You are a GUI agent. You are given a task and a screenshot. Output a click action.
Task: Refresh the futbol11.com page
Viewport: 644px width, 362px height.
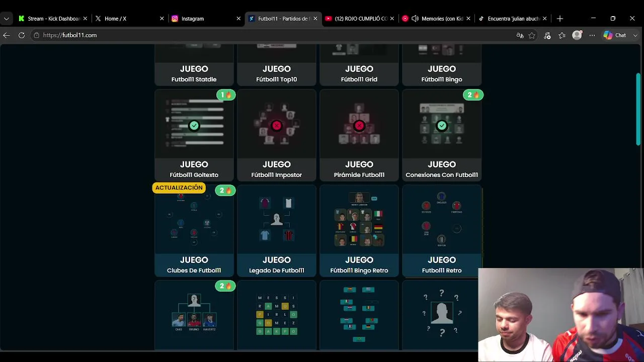pyautogui.click(x=22, y=35)
